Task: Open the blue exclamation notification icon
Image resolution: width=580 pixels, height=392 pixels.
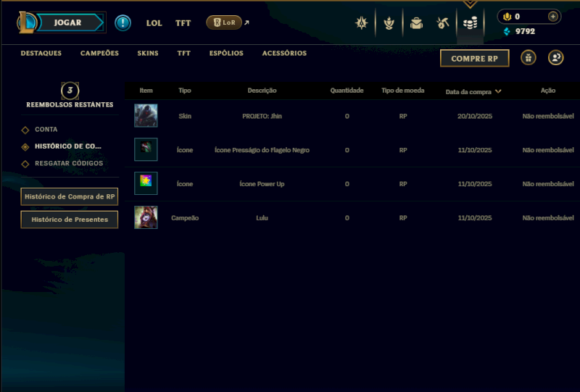Action: point(123,23)
